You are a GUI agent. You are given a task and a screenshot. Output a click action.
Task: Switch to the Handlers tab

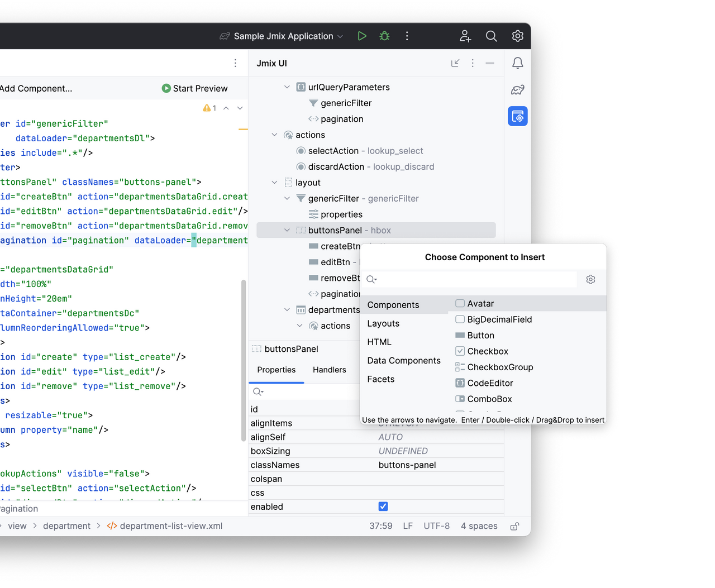329,370
